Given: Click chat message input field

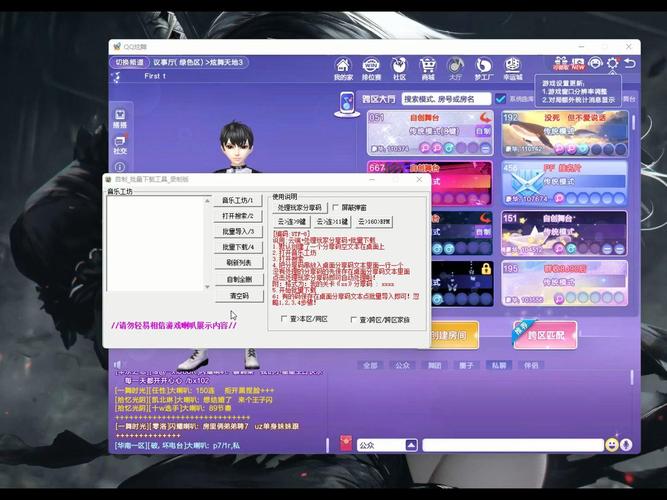Looking at the screenshot, I should [x=513, y=445].
